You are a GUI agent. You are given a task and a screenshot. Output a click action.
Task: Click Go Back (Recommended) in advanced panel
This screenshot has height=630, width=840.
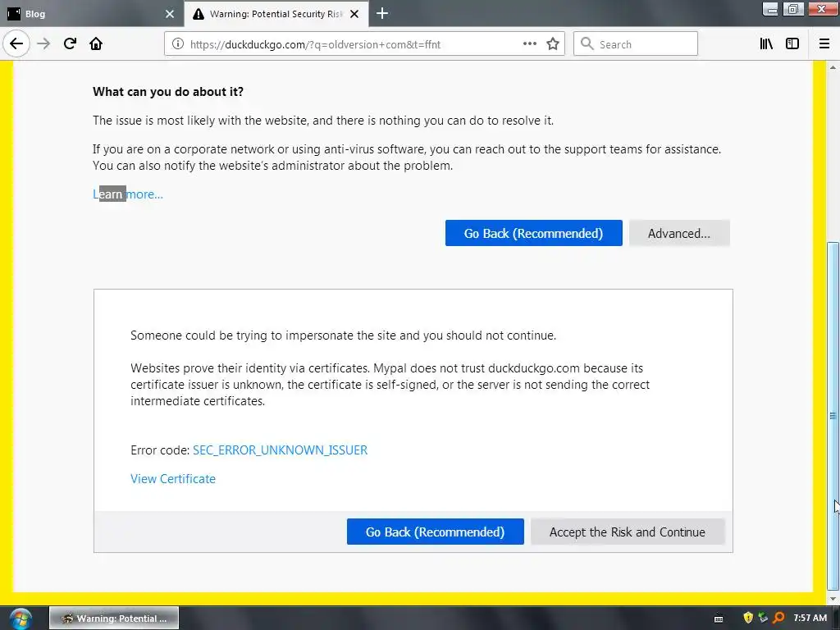coord(435,532)
